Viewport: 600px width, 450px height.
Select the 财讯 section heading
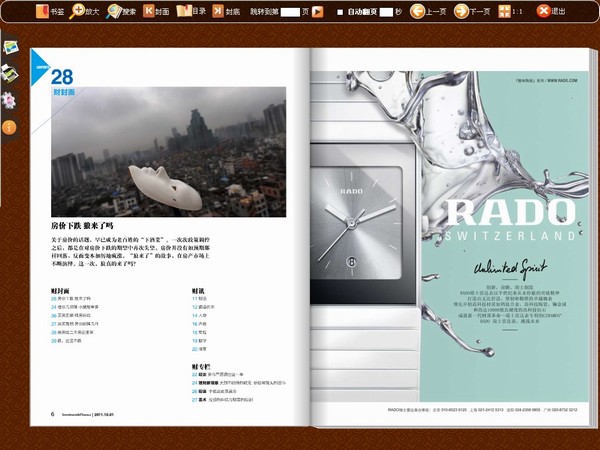198,291
